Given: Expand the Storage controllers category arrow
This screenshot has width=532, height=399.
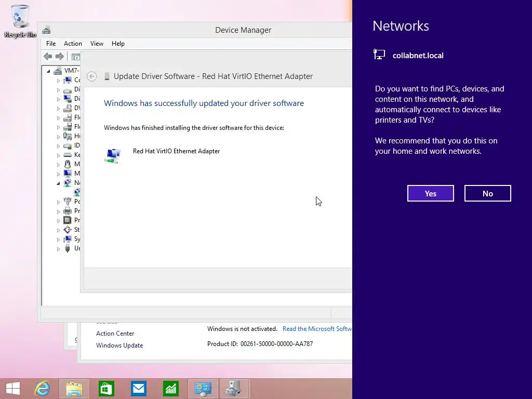Looking at the screenshot, I should 58,230.
